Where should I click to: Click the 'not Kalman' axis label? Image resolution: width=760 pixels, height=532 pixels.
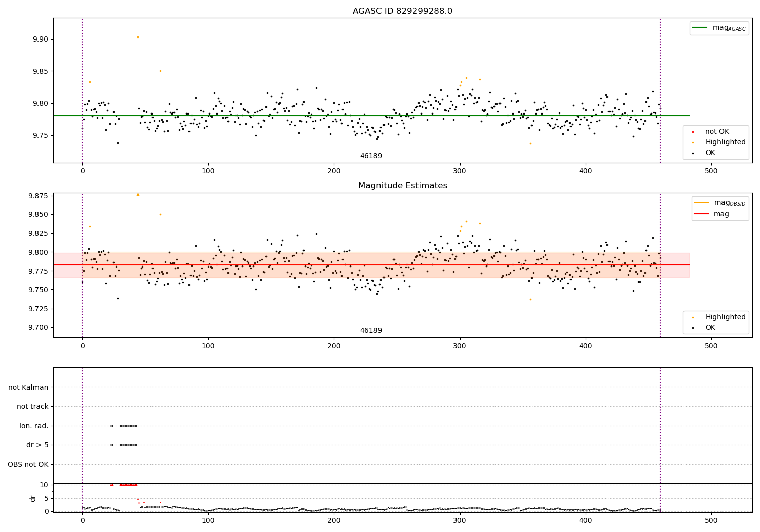[x=28, y=387]
